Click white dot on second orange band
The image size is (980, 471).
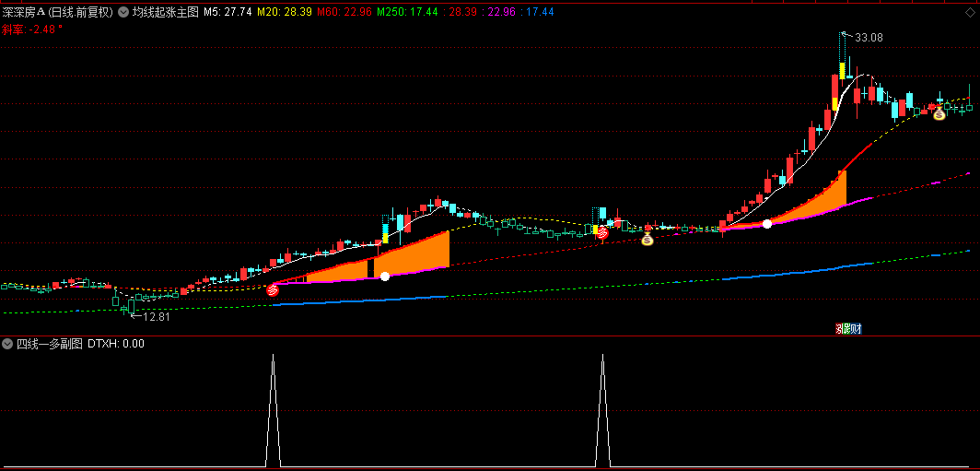[x=767, y=223]
